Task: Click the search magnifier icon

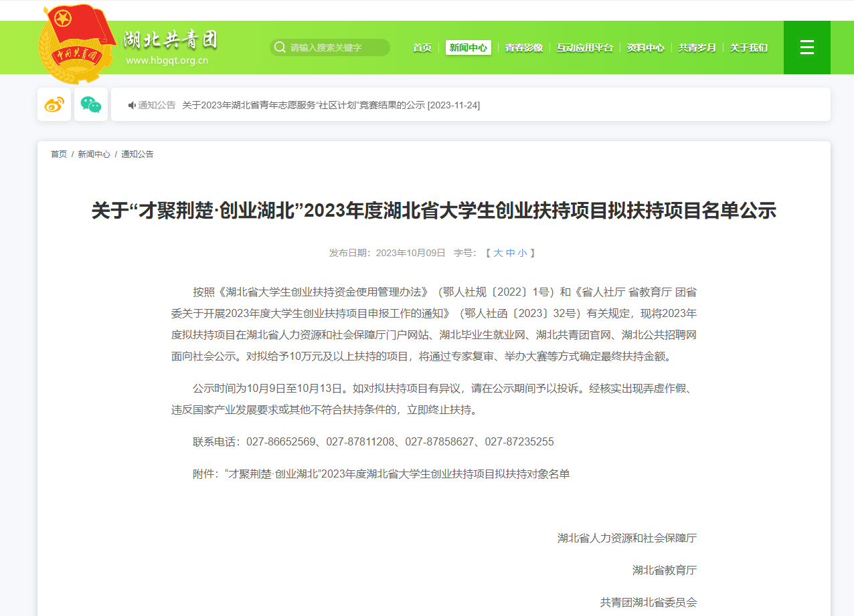Action: click(280, 47)
